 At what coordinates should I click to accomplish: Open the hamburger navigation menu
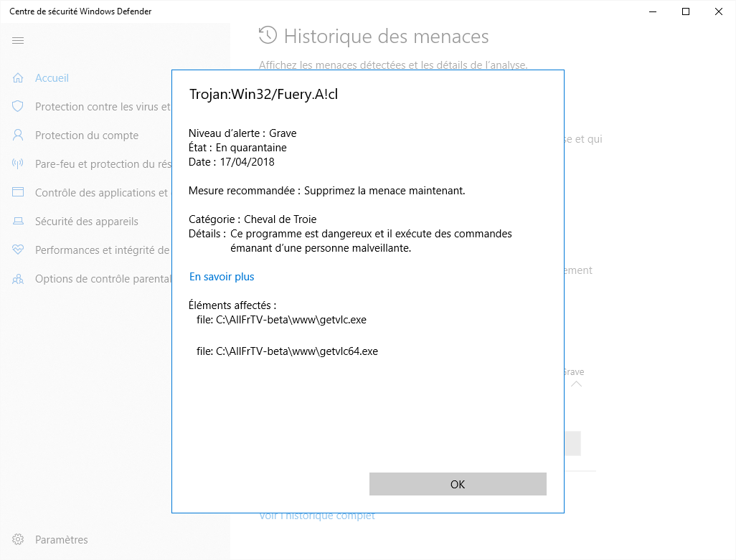(x=18, y=40)
